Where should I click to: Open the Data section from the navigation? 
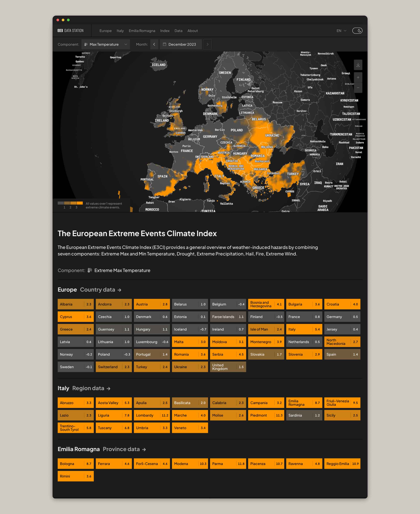[x=178, y=31]
